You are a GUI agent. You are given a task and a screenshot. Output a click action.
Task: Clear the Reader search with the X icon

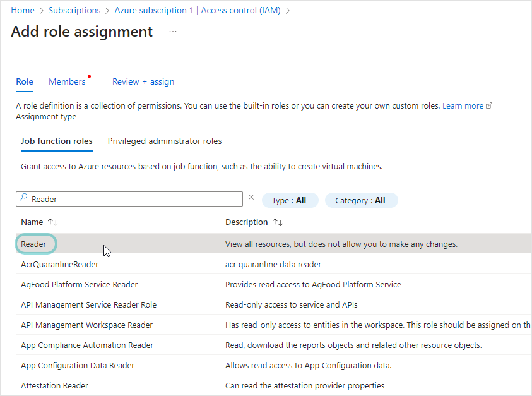[x=251, y=197]
